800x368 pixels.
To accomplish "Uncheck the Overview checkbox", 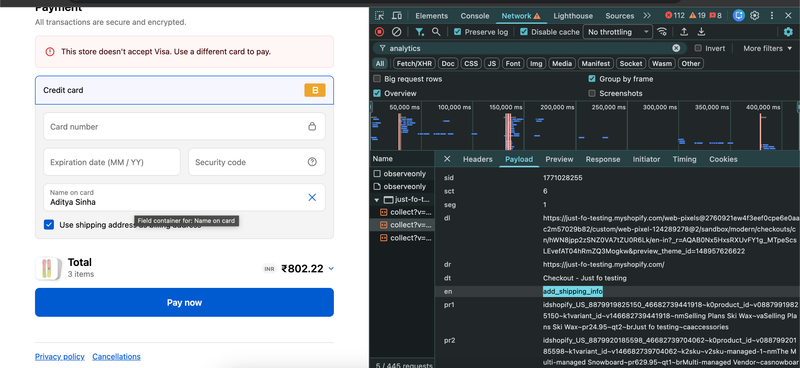I will (377, 93).
